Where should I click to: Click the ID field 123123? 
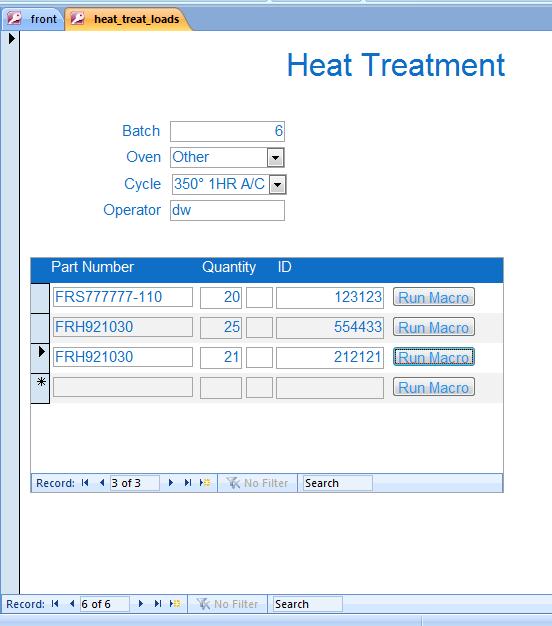(330, 297)
